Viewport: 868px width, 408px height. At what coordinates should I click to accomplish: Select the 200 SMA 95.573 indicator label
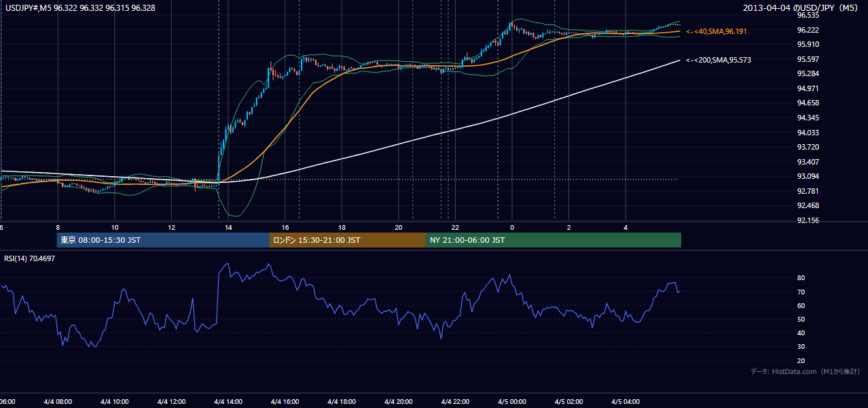click(x=719, y=60)
